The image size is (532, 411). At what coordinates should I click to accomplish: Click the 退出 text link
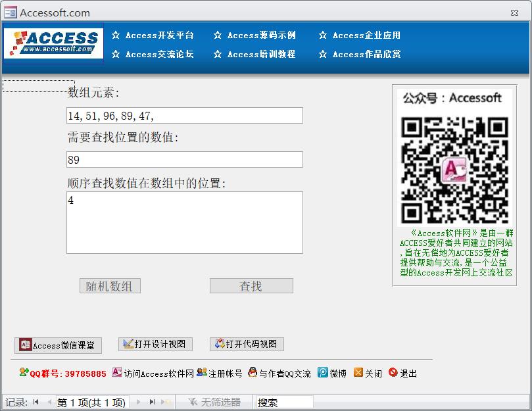click(x=408, y=374)
